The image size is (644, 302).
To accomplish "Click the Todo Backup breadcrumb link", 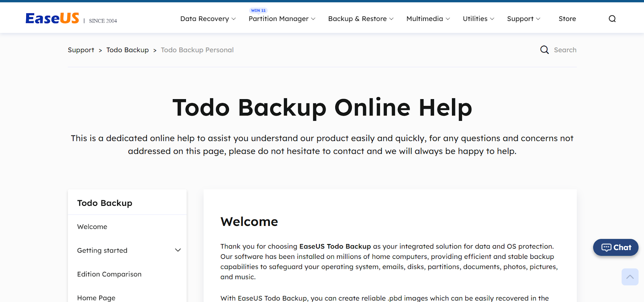I will 128,50.
